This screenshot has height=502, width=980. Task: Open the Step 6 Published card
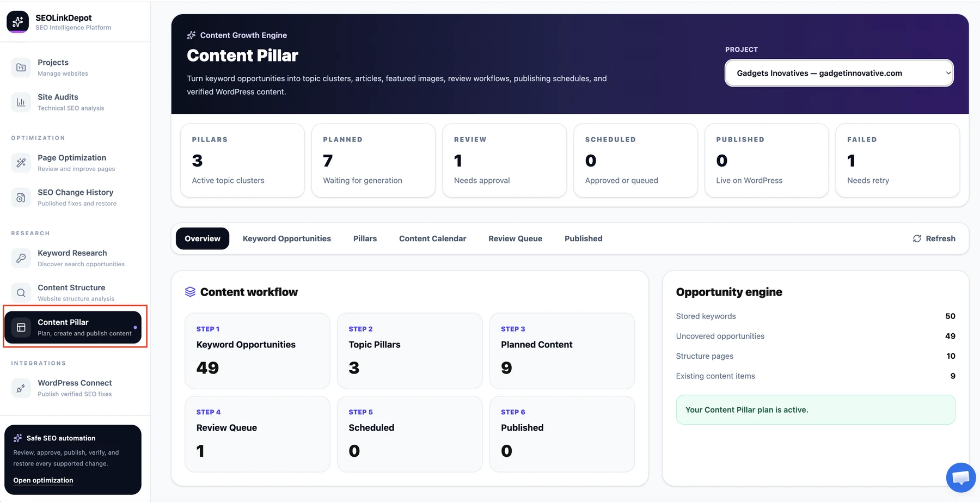[562, 434]
